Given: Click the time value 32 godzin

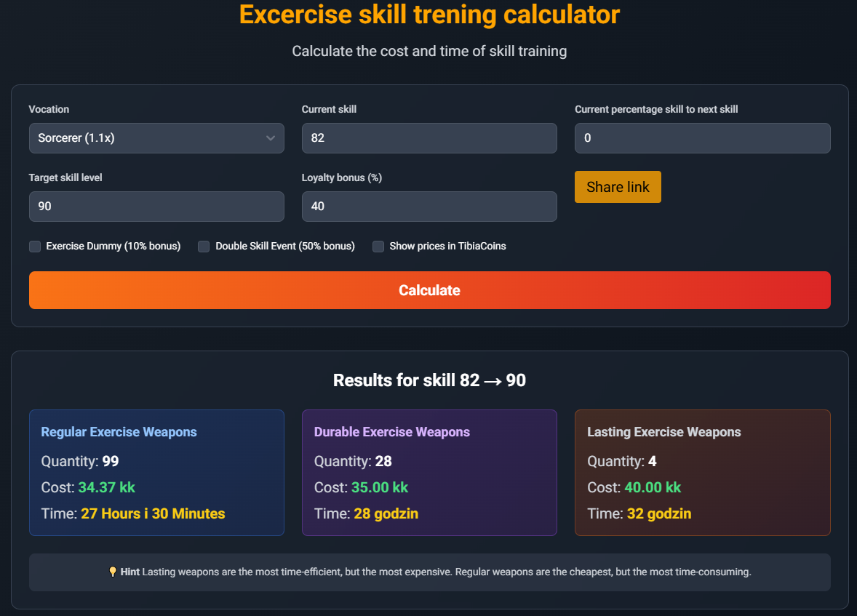Looking at the screenshot, I should click(x=659, y=513).
